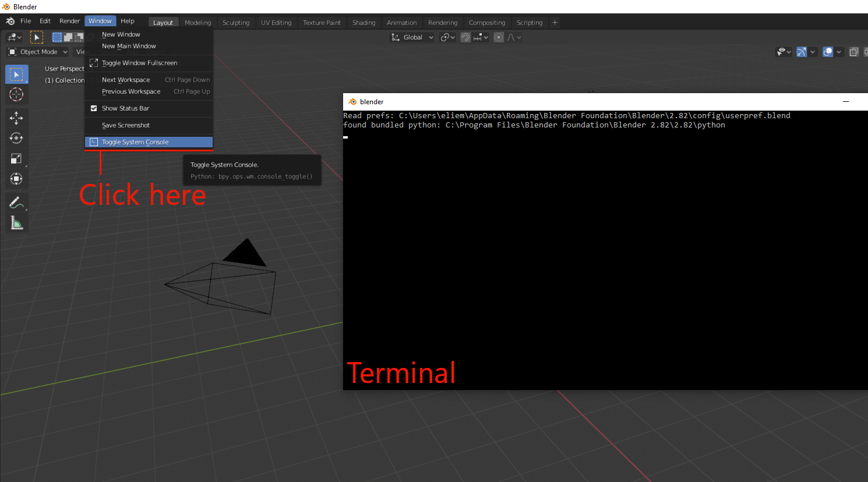
Task: Select the Annotate tool
Action: [16, 202]
